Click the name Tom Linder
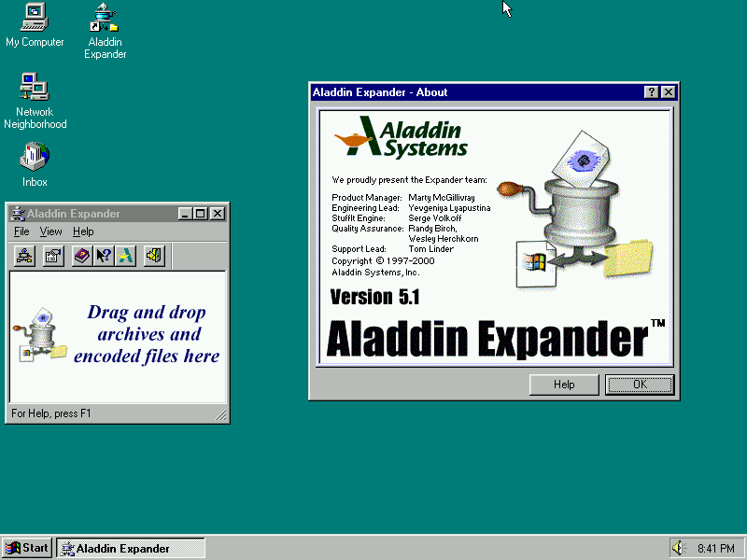This screenshot has width=747, height=560. (430, 248)
